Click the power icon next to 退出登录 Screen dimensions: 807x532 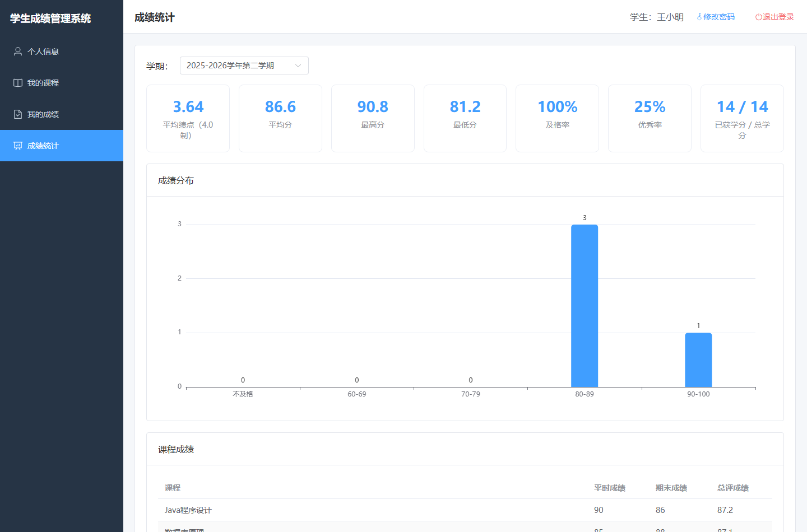click(758, 17)
